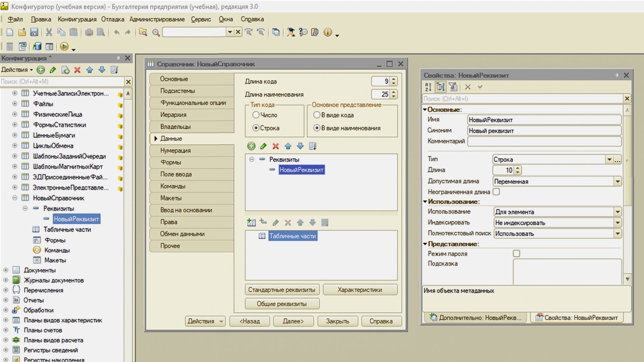
Task: Click the Print icon in main toolbar
Action: click(x=89, y=32)
